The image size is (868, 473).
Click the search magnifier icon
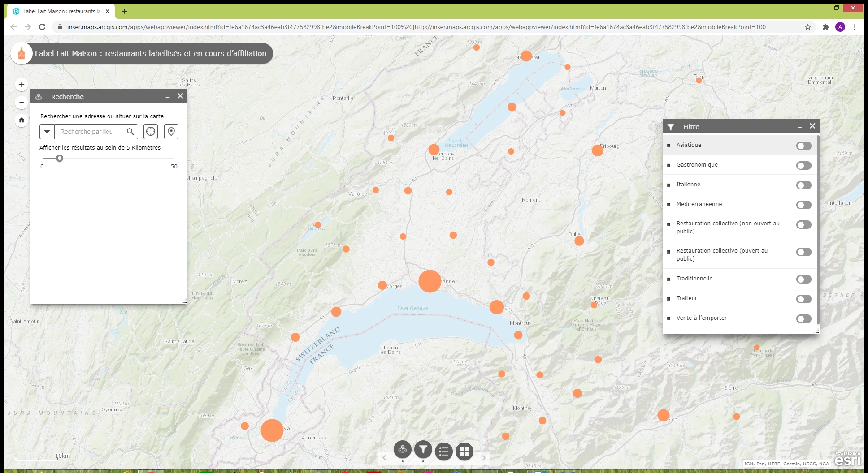[130, 132]
